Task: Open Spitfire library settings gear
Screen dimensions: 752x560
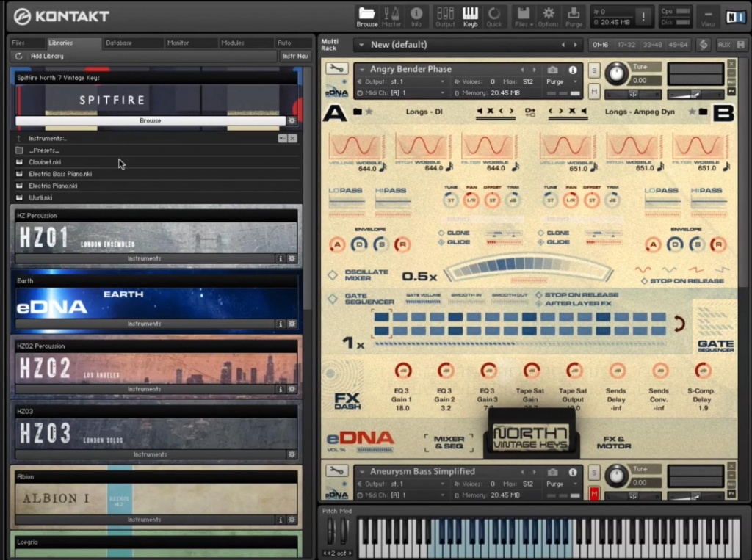Action: tap(292, 121)
